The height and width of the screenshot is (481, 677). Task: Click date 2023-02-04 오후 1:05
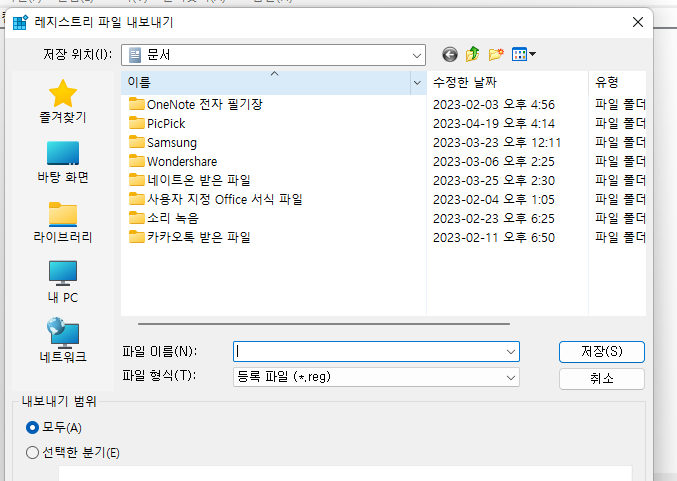pos(494,199)
